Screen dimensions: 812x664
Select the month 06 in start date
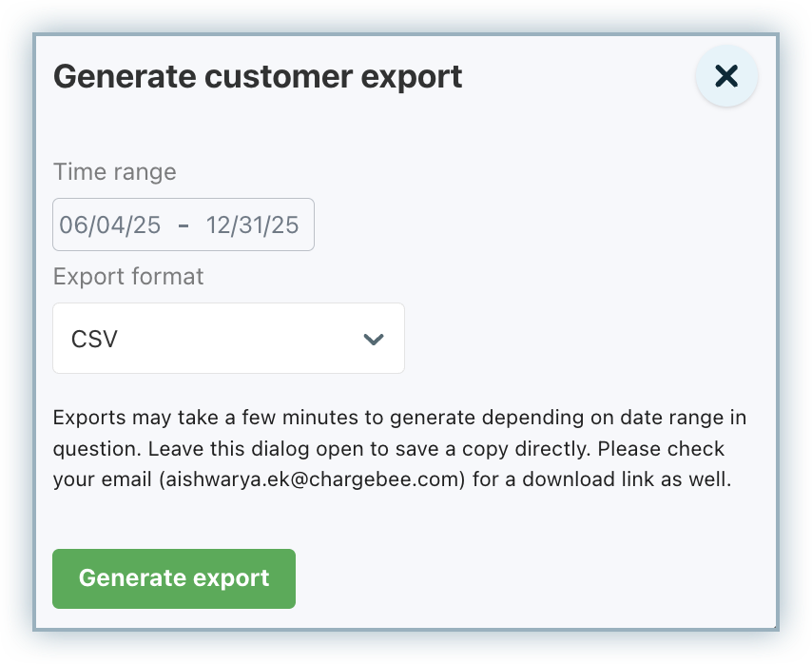73,225
